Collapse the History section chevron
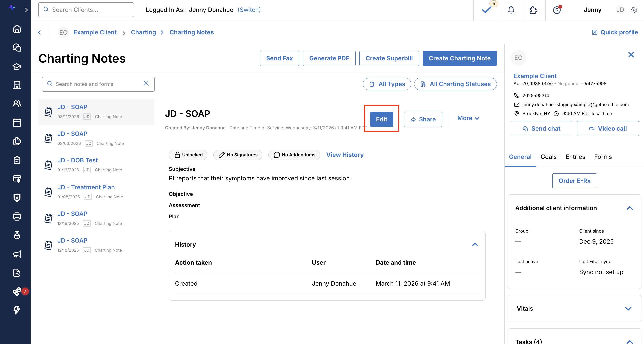The height and width of the screenshot is (344, 644). pyautogui.click(x=475, y=245)
